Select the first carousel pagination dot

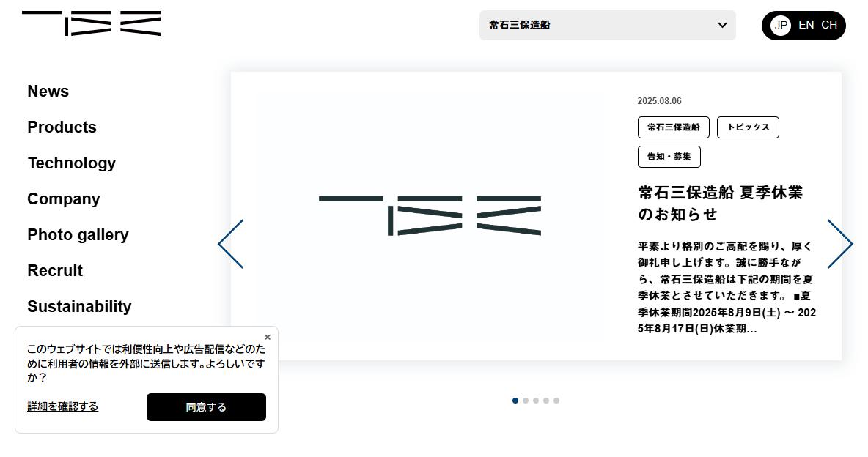point(515,401)
